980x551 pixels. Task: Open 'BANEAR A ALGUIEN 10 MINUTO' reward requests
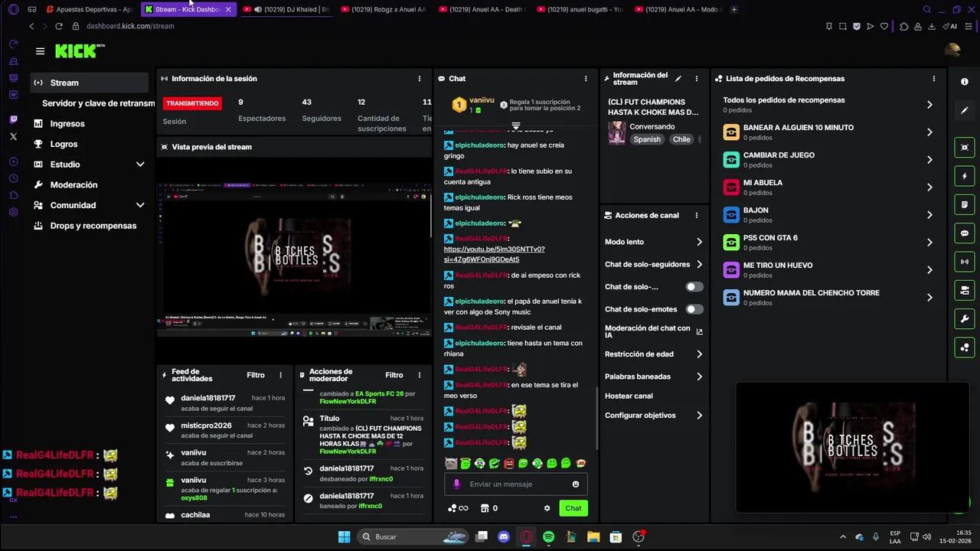tap(828, 132)
